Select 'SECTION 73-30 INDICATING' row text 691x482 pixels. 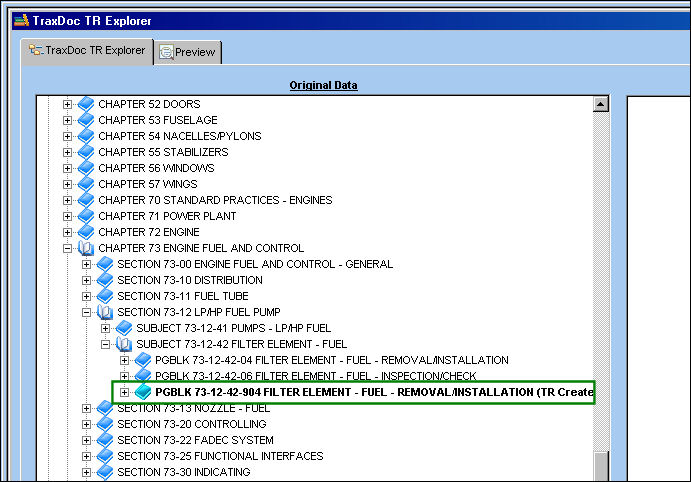[184, 472]
